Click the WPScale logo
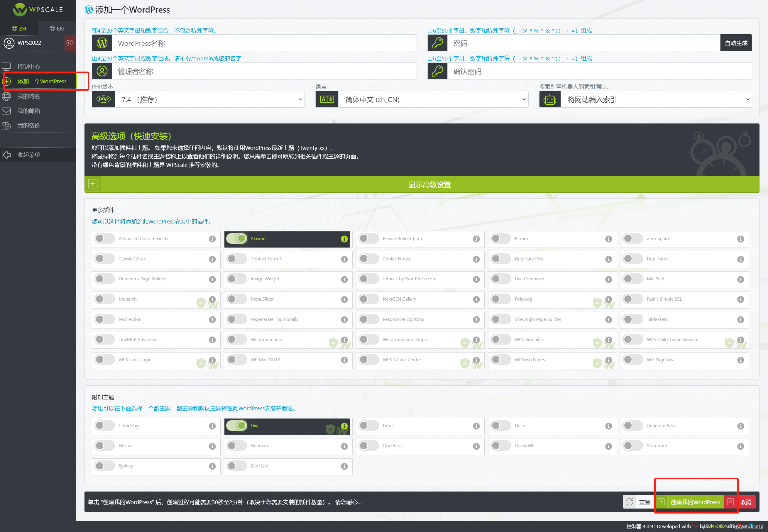768x532 pixels. pos(38,10)
